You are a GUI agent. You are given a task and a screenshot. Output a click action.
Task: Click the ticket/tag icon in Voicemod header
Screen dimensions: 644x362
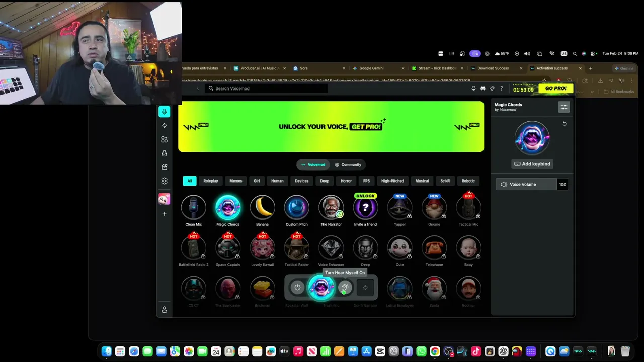click(x=492, y=88)
